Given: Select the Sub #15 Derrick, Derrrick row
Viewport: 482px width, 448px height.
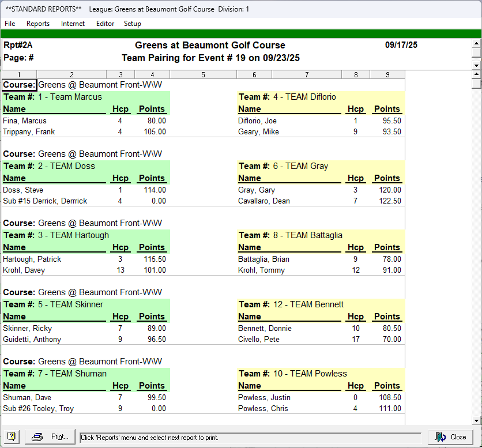Looking at the screenshot, I should 45,201.
